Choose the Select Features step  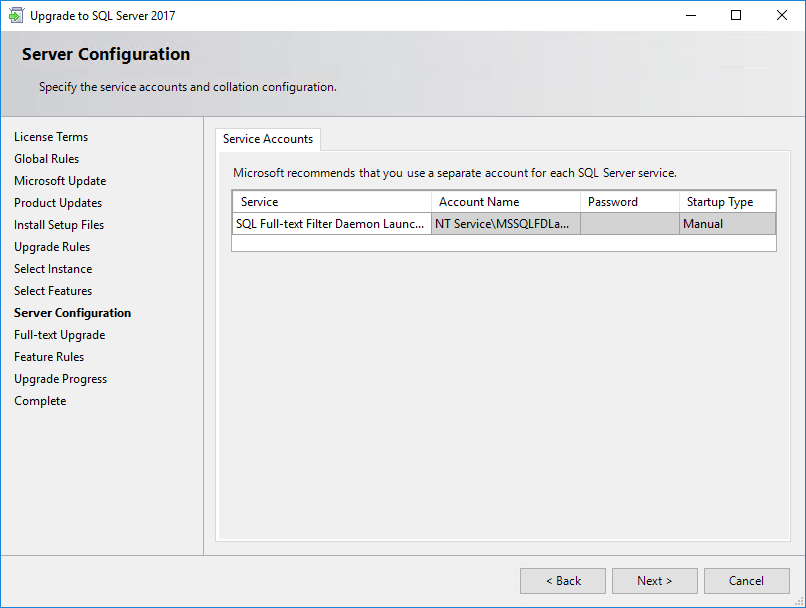coord(53,290)
